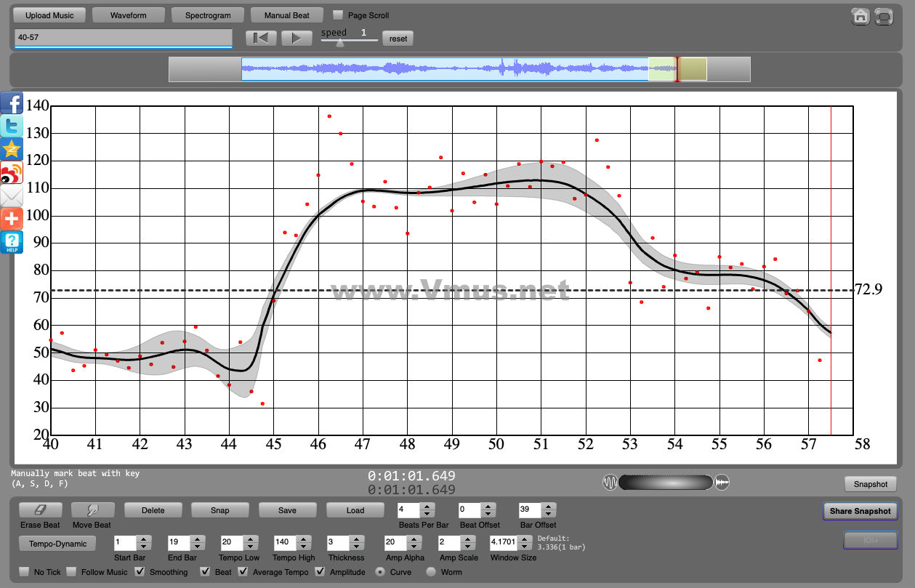Click the email envelope share icon

[x=12, y=196]
